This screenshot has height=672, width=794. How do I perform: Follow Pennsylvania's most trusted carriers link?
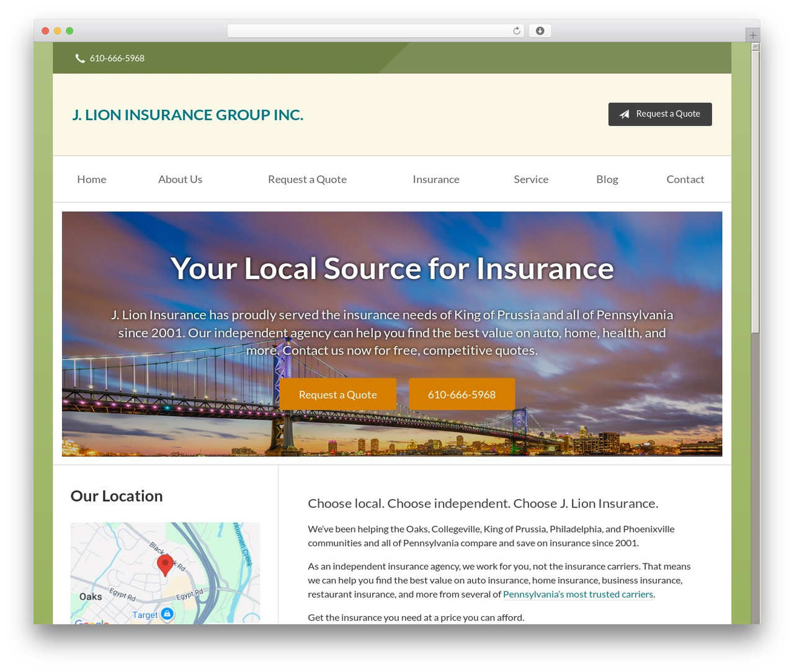(x=578, y=594)
